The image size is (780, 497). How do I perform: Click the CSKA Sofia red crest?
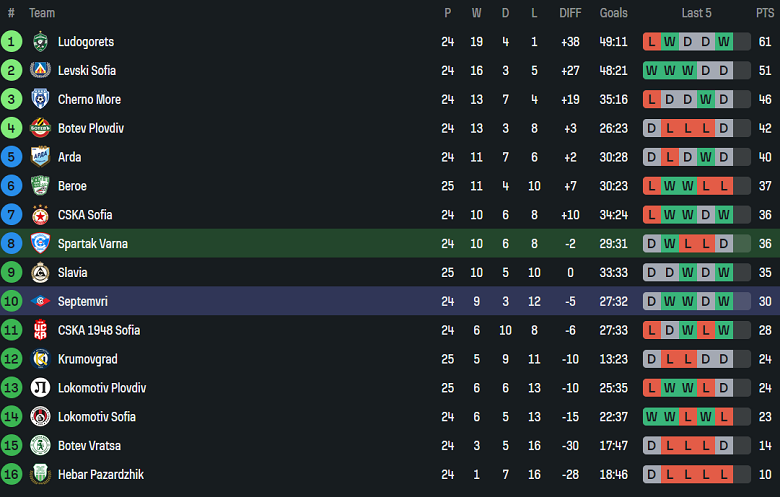(40, 215)
